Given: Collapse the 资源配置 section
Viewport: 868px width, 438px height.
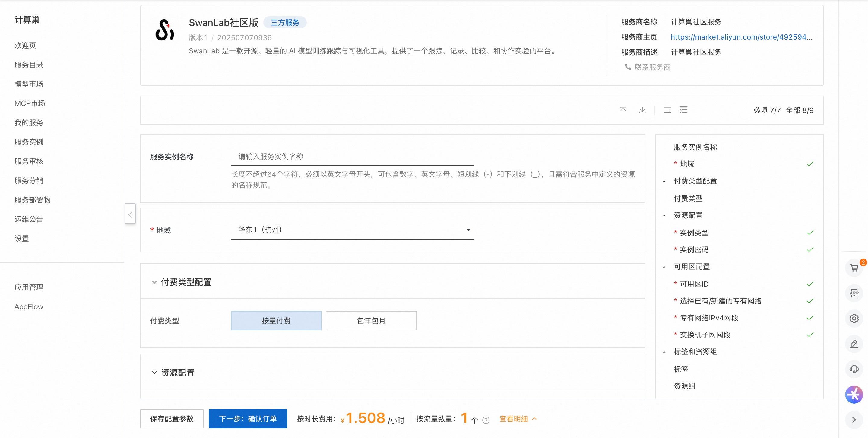Looking at the screenshot, I should (154, 372).
